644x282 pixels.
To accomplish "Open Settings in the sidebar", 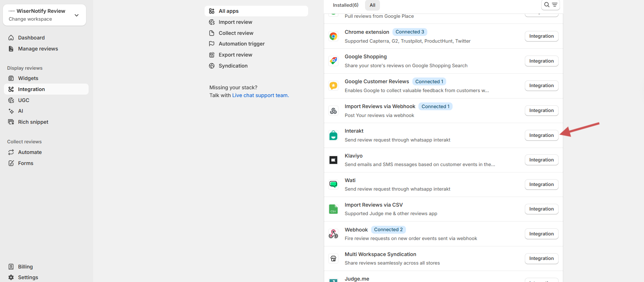I will tap(28, 277).
